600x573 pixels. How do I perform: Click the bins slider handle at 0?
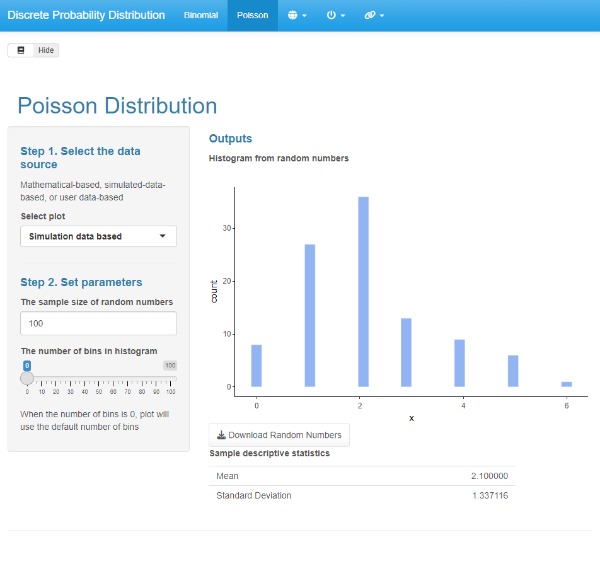tap(27, 377)
